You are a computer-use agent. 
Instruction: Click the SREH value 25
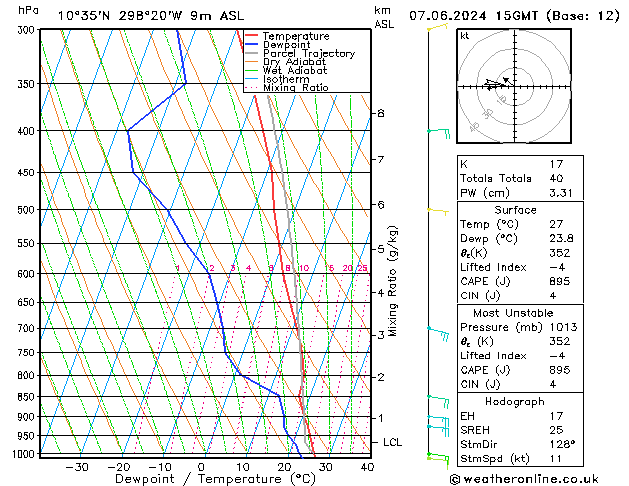(x=556, y=430)
